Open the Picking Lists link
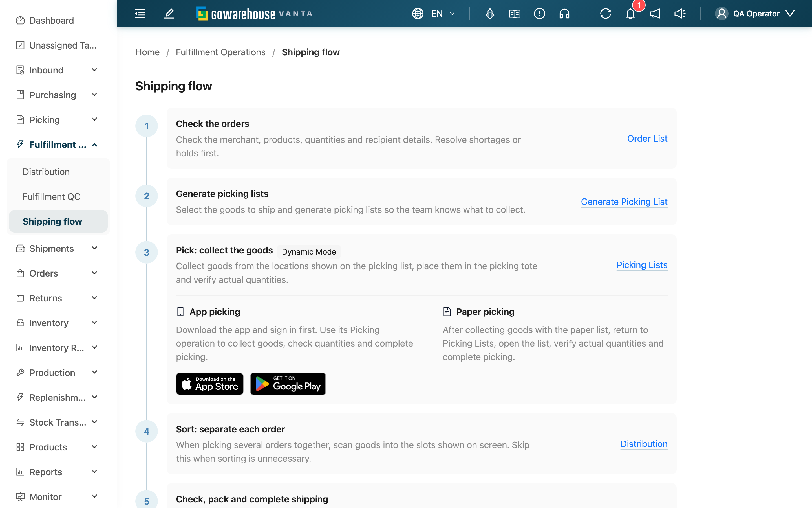The image size is (812, 508). pos(642,265)
